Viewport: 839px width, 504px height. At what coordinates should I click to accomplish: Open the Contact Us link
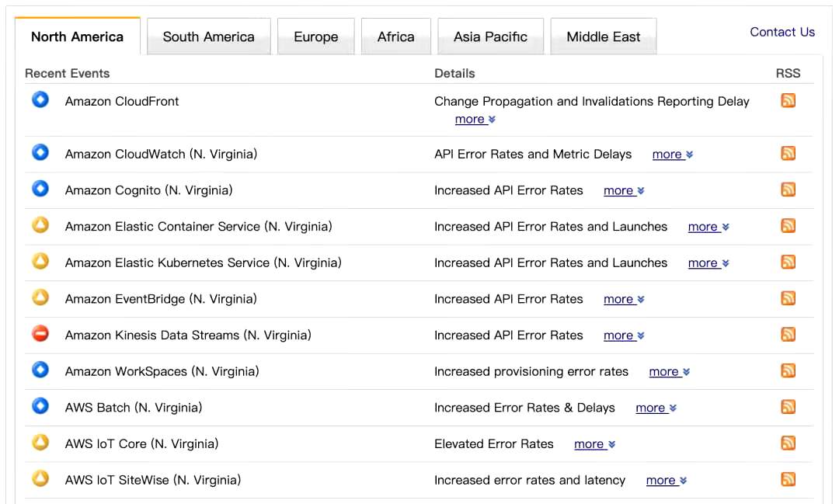point(782,32)
